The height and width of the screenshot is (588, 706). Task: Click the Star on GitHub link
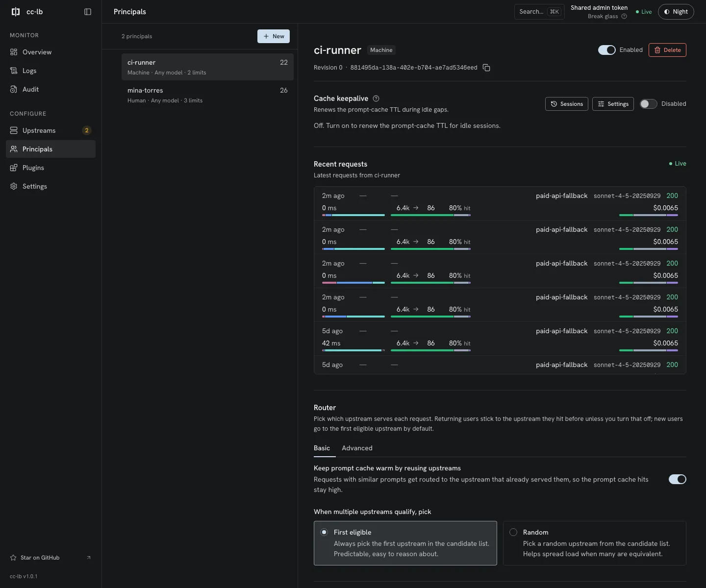click(x=50, y=558)
